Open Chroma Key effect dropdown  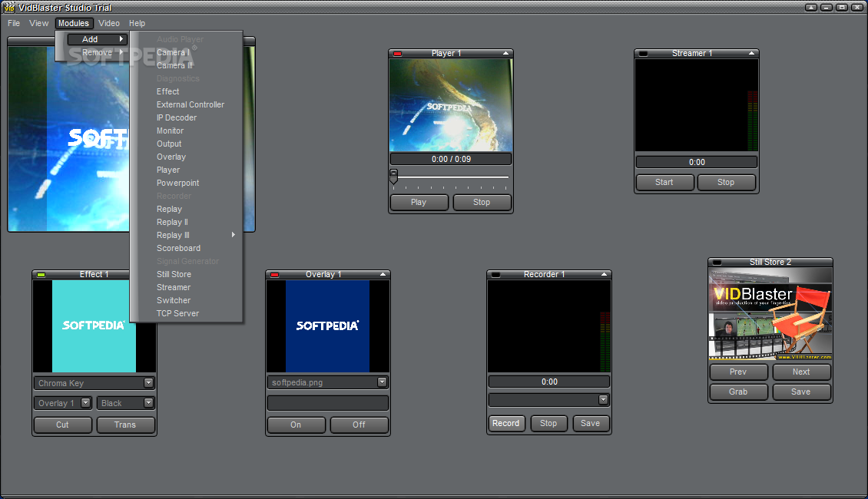(x=148, y=383)
